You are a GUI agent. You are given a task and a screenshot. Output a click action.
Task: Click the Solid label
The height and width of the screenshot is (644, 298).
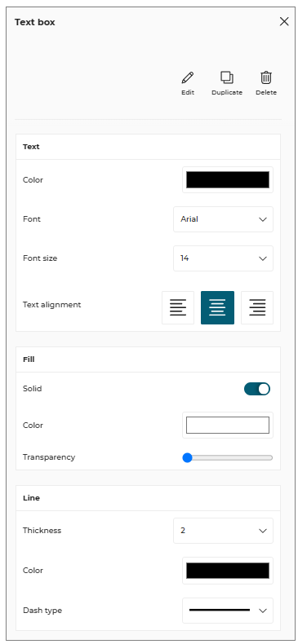click(x=32, y=389)
